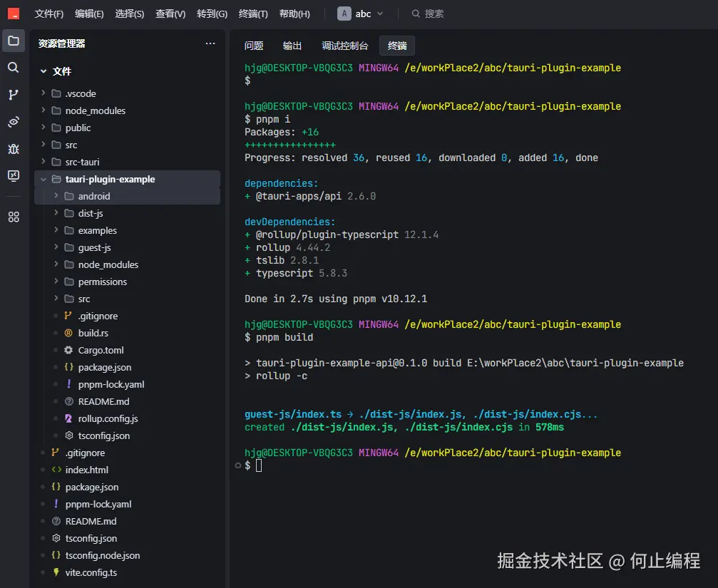The image size is (718, 588).
Task: Open the Extensions grid sidebar icon
Action: click(x=14, y=217)
